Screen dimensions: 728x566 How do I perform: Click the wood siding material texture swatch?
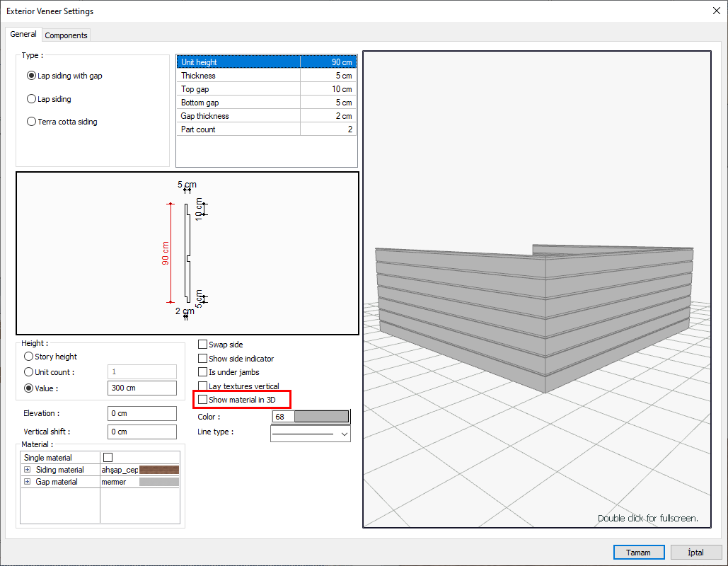pos(159,470)
